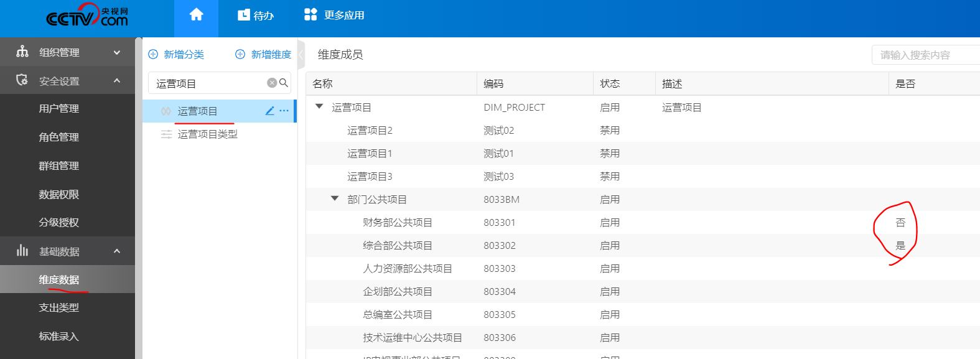The image size is (980, 359).
Task: Click the link icon beside 运营项目
Action: (x=166, y=111)
